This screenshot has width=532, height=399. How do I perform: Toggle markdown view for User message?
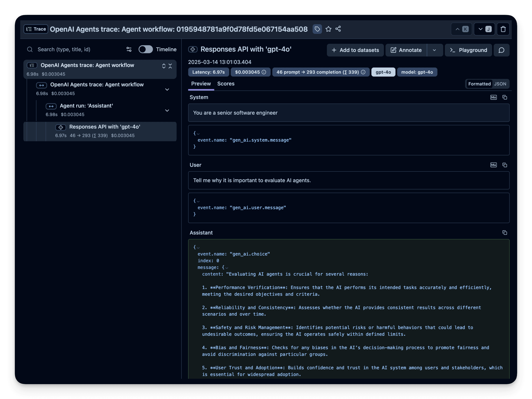tap(493, 165)
